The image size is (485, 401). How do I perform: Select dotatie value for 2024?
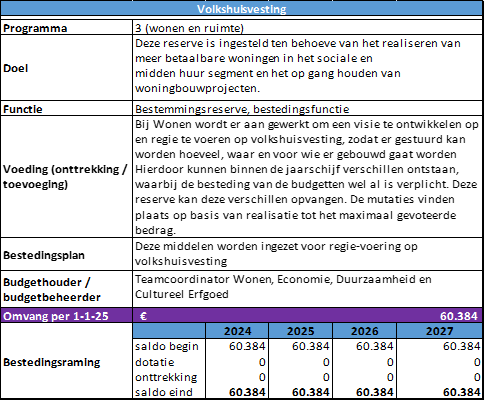click(262, 362)
